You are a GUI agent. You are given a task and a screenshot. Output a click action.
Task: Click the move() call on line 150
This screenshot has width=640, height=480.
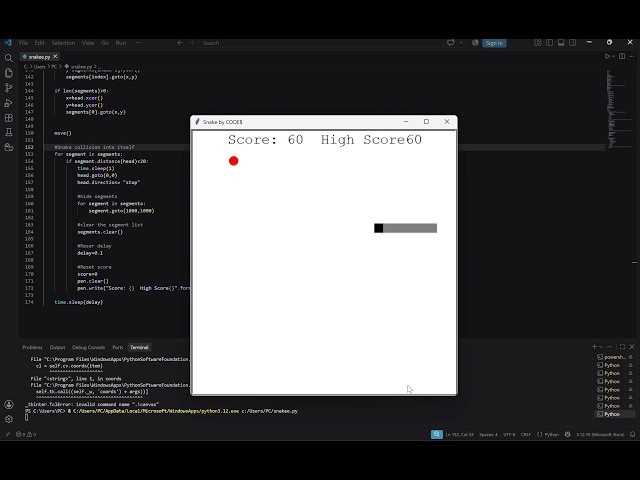[x=63, y=133]
